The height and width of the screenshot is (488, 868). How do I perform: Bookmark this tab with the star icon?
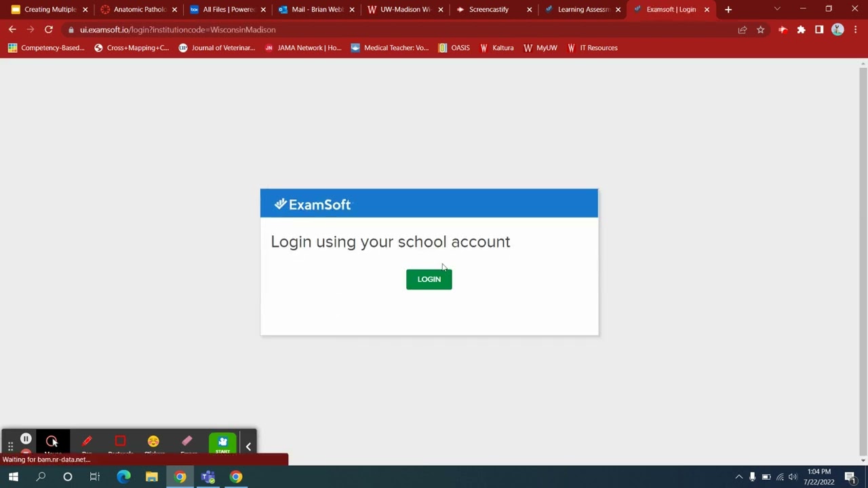(x=761, y=30)
